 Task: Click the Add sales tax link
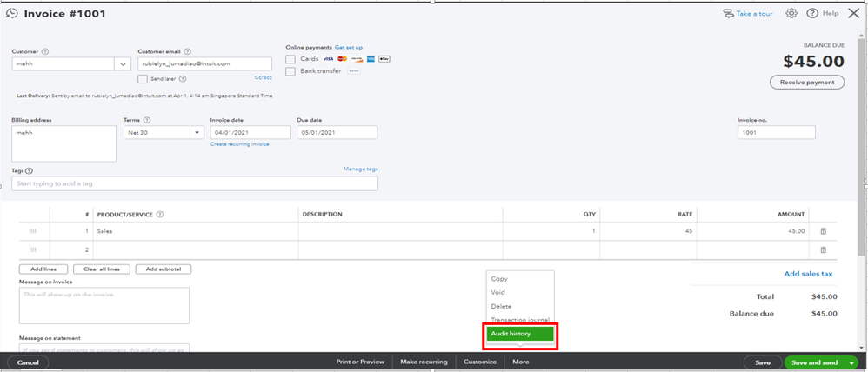[808, 274]
